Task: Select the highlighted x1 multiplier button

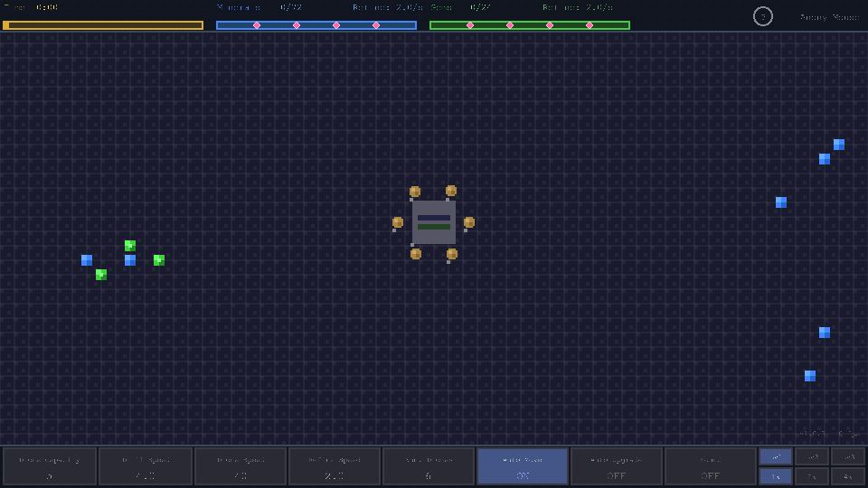Action: point(776,456)
